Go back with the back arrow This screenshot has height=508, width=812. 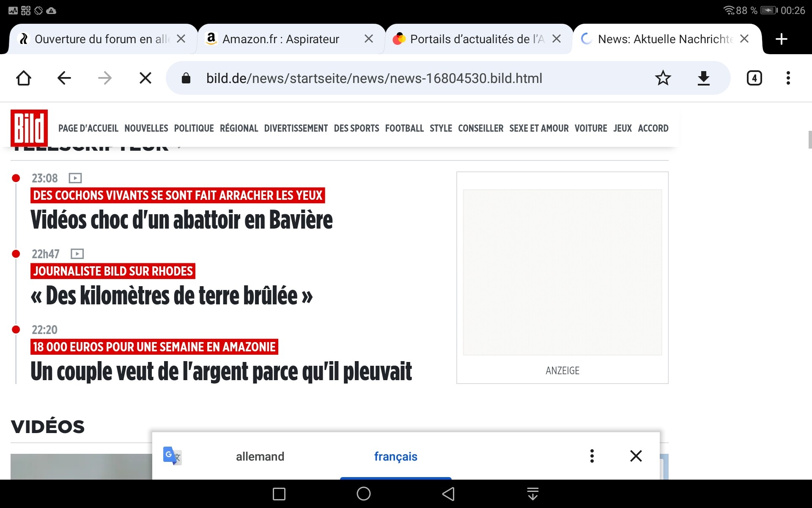64,78
